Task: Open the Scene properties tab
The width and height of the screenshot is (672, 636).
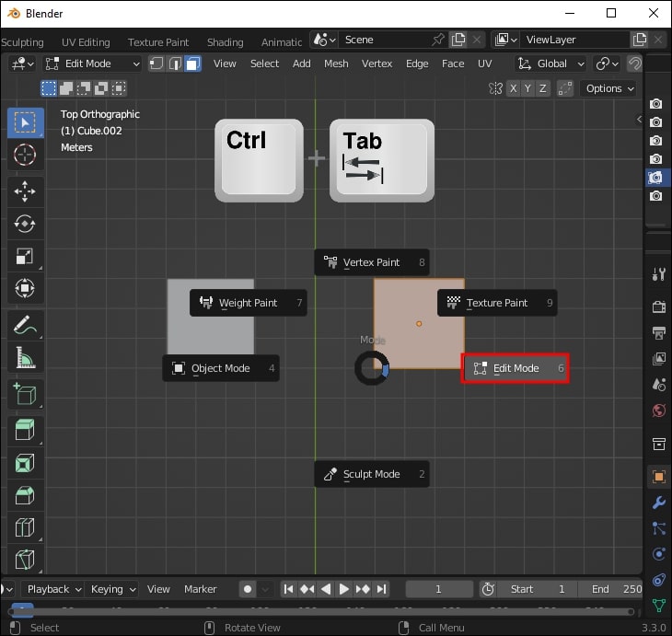Action: pyautogui.click(x=659, y=385)
